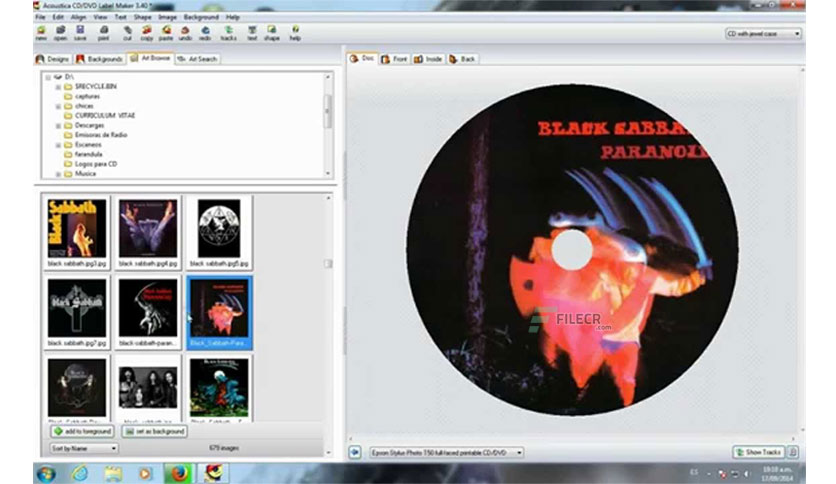Select the text tool in toolbar
Screen dimensions: 836x484
coord(252,33)
